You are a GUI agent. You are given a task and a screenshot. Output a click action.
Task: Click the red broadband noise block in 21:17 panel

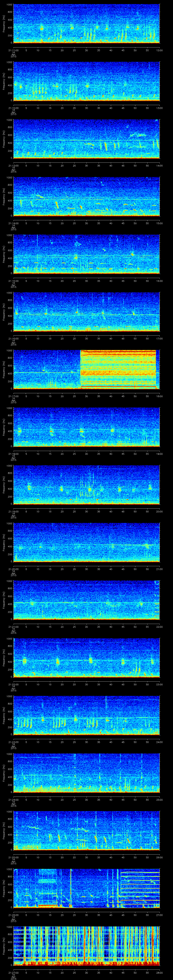(118, 369)
